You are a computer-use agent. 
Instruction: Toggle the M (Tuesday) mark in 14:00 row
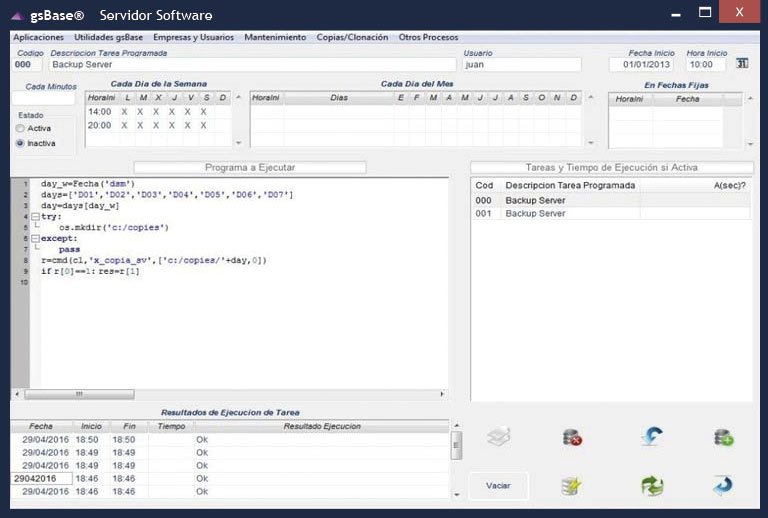point(140,112)
